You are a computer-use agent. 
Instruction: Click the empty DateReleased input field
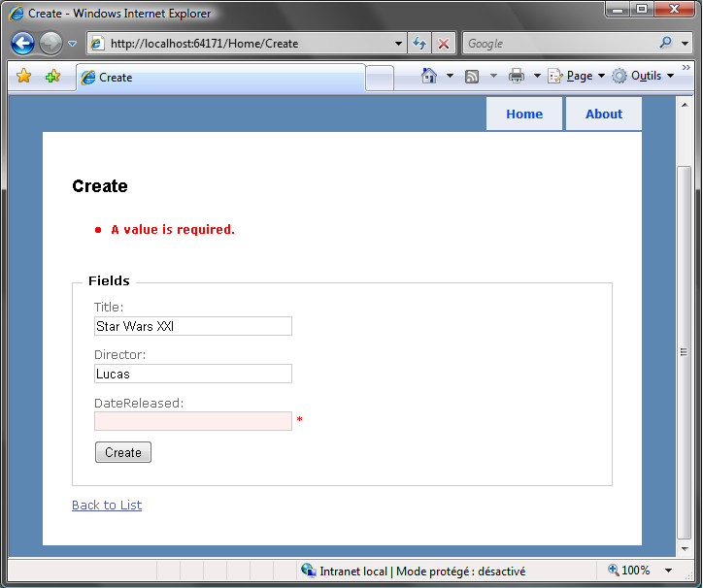pyautogui.click(x=192, y=421)
